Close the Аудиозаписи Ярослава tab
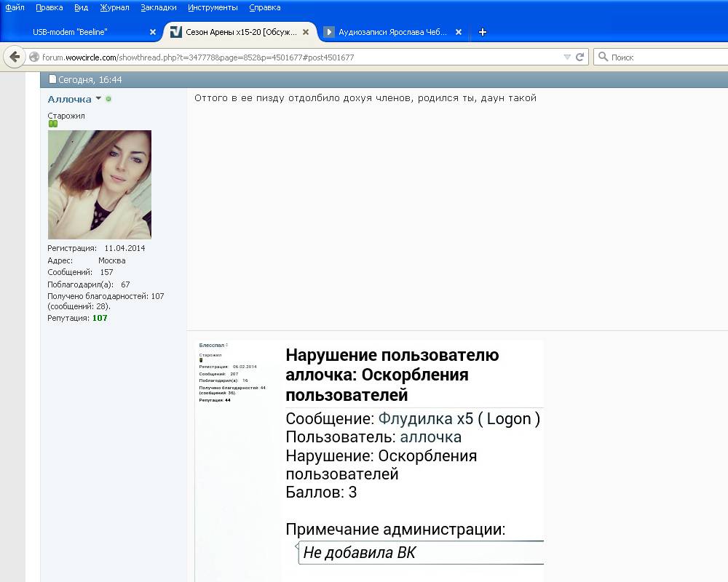 click(459, 32)
